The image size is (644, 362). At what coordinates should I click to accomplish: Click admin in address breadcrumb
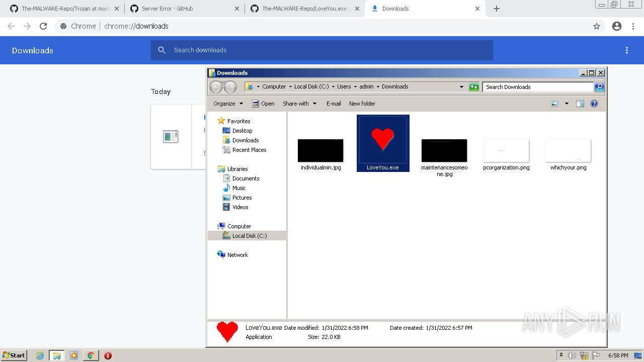(x=366, y=86)
